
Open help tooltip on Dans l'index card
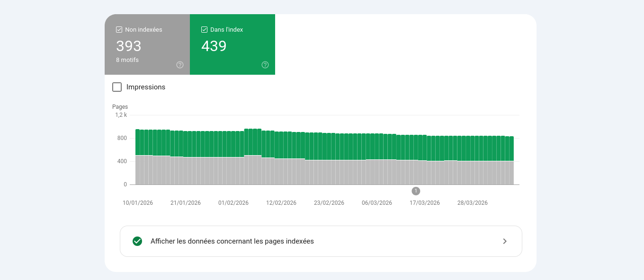click(x=265, y=65)
